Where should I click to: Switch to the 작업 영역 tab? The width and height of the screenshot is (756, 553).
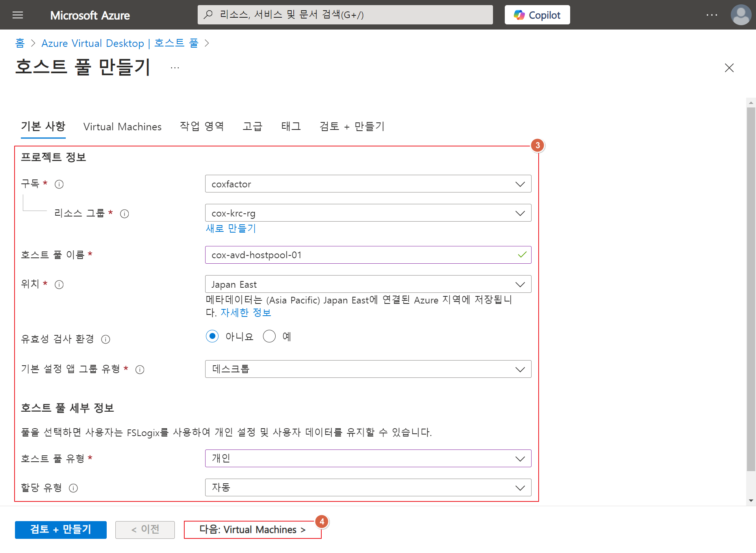(202, 126)
